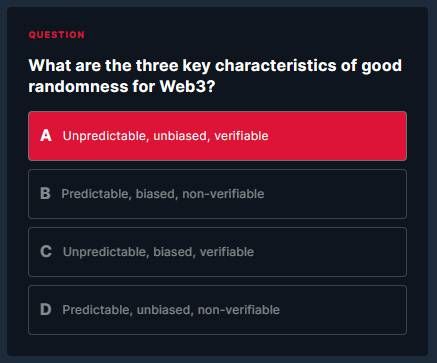Select option D, Predictable, unbiased, non-verifiable
Viewport: 437px width, 363px height.
[x=217, y=310]
